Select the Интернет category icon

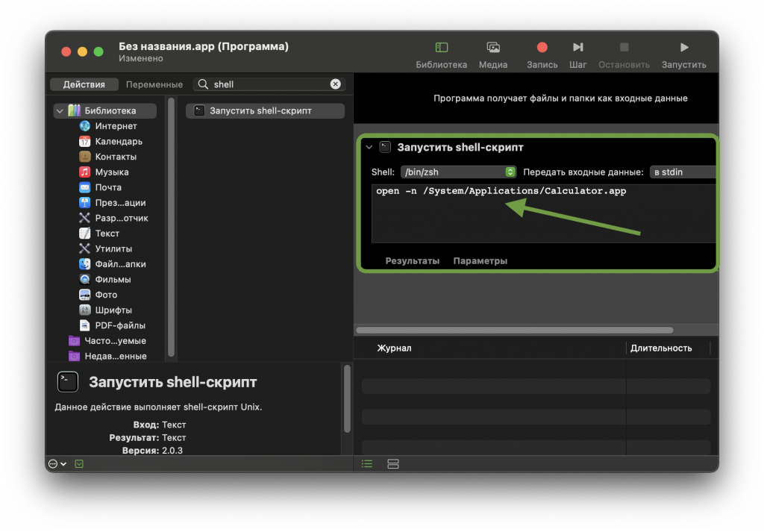coord(85,126)
